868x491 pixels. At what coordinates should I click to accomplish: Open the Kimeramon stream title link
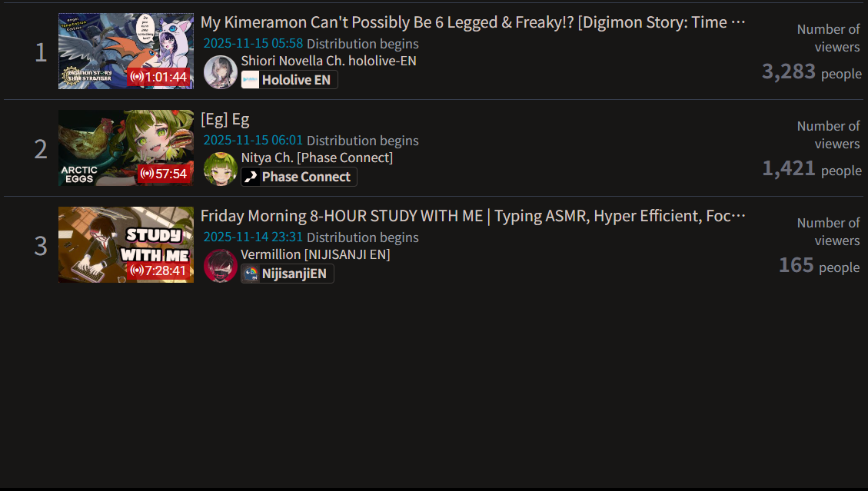point(473,22)
